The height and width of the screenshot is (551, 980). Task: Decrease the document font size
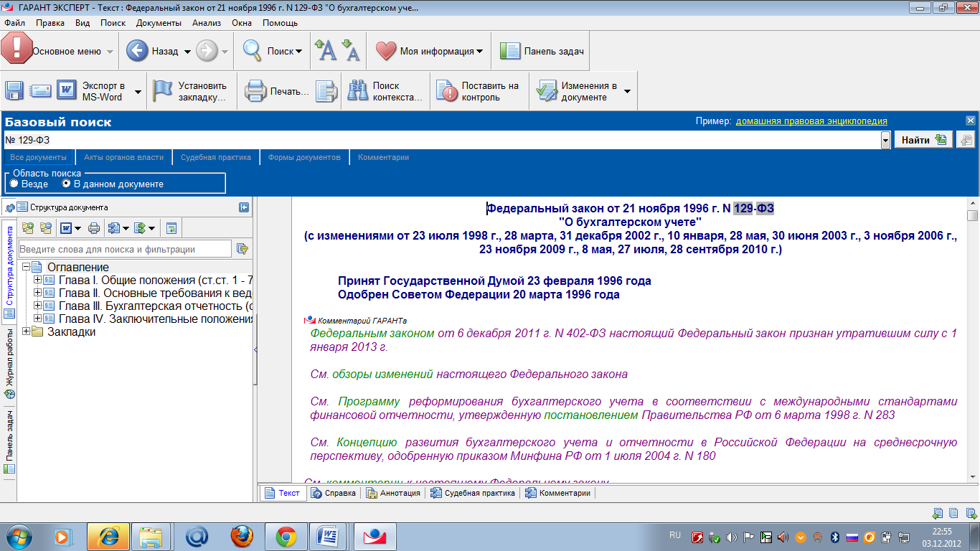(350, 50)
